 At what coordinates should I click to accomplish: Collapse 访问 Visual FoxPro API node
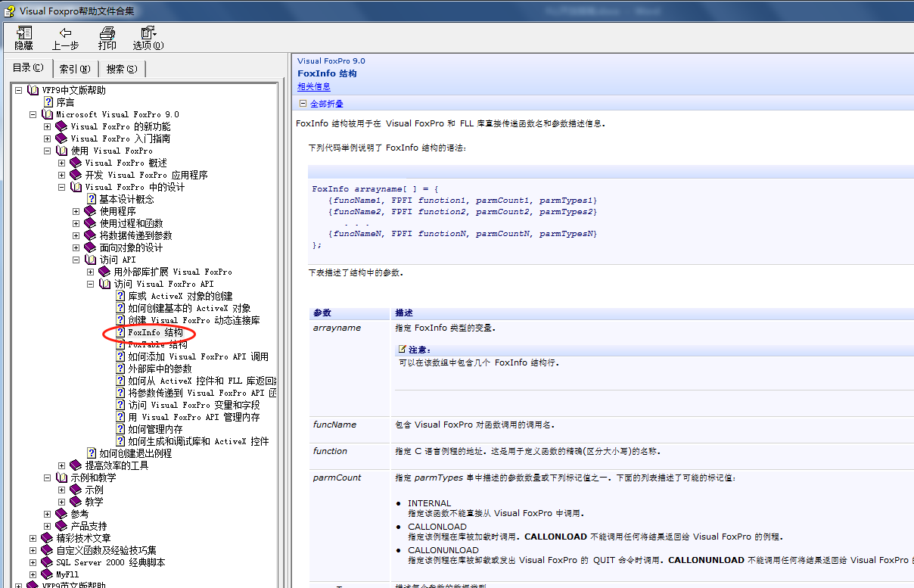(91, 284)
